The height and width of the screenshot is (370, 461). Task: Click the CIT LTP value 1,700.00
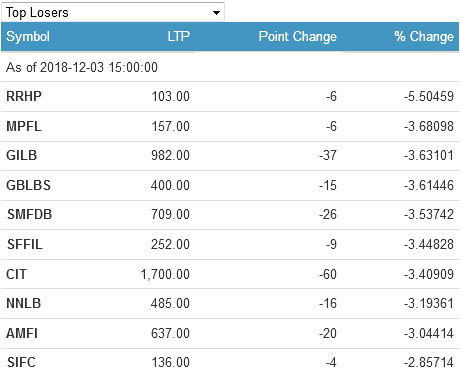165,274
